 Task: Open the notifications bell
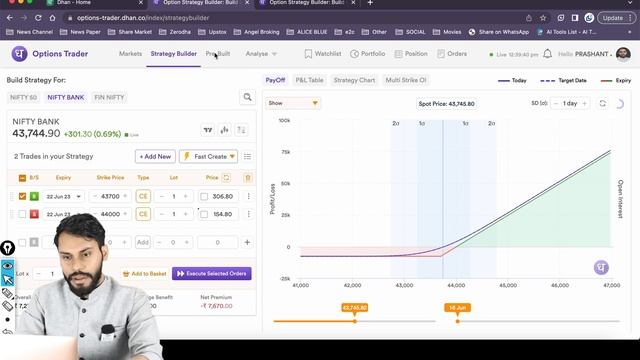coord(547,54)
